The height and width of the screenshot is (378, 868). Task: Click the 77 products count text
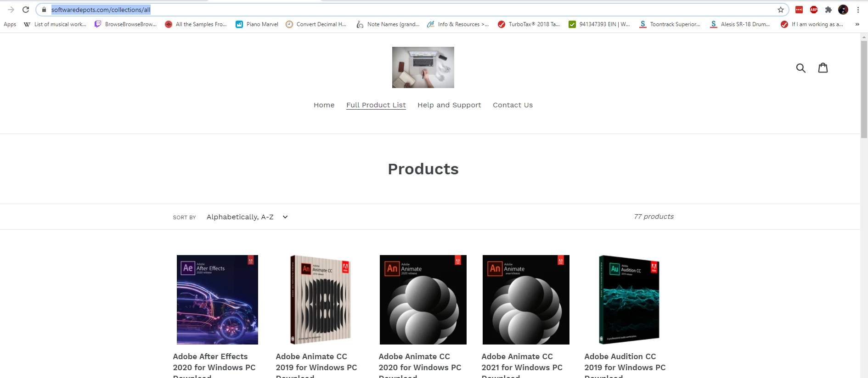coord(654,217)
